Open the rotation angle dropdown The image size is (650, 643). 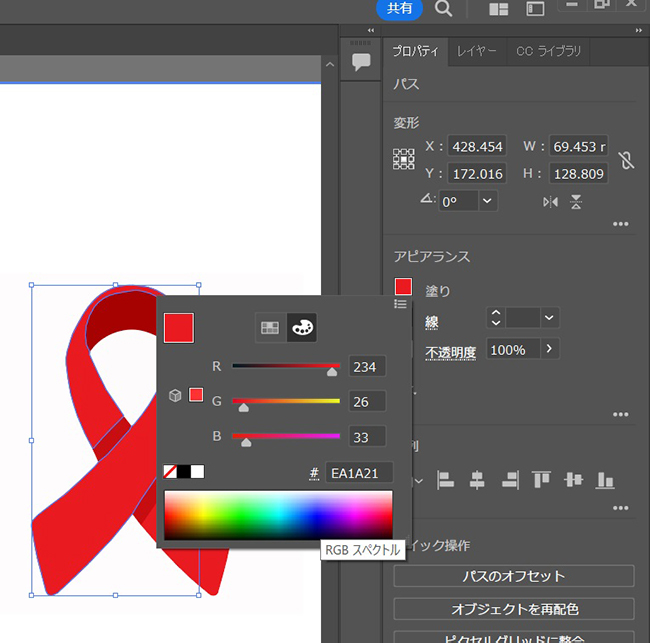point(487,201)
